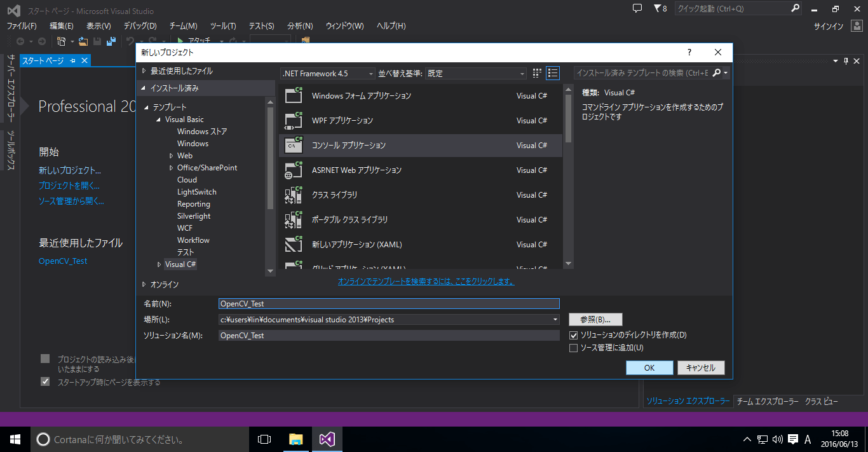This screenshot has width=868, height=452.
Task: Open the ツールボックス side tab
Action: coord(11,151)
